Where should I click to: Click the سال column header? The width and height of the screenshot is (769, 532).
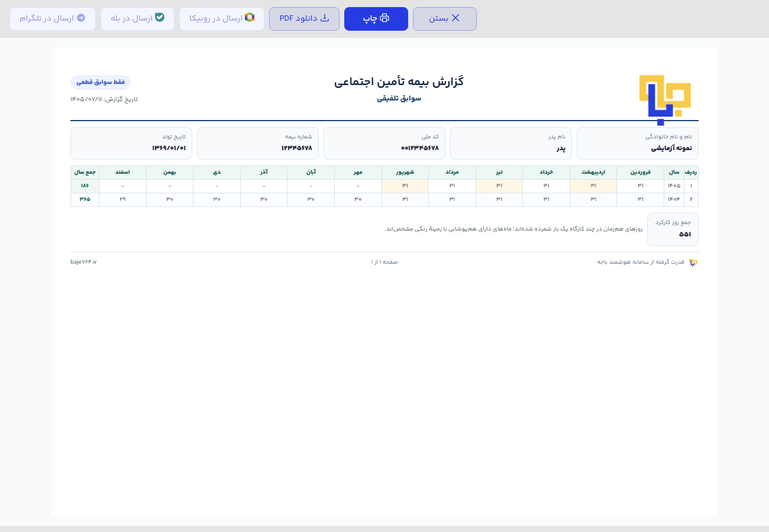pyautogui.click(x=674, y=173)
